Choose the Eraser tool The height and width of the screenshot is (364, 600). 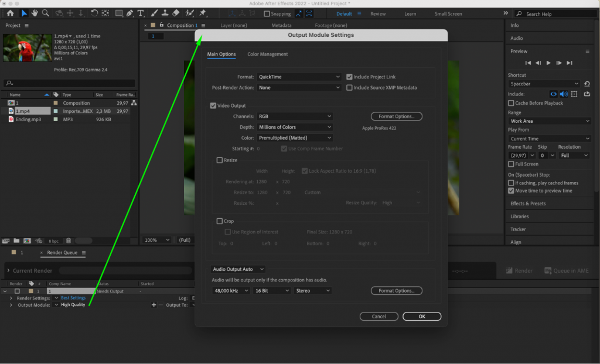[x=176, y=13]
